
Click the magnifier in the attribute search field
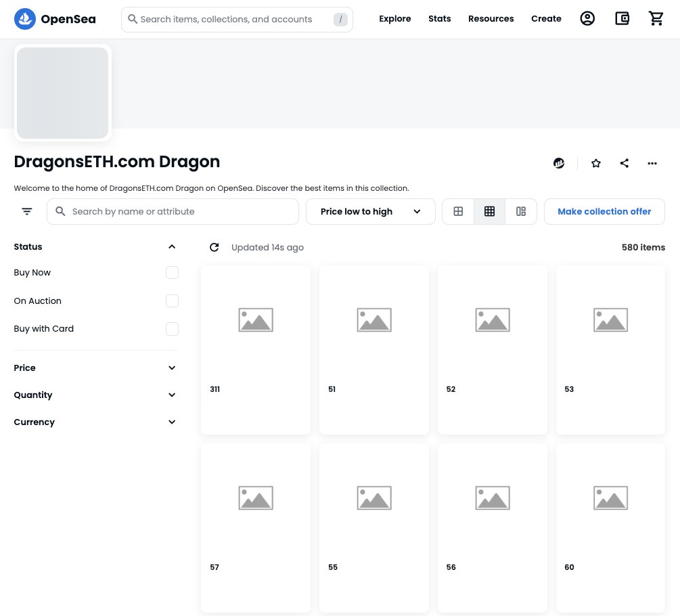[x=60, y=211]
